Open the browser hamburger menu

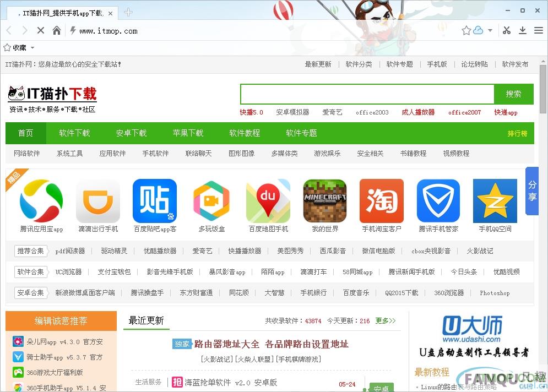539,31
